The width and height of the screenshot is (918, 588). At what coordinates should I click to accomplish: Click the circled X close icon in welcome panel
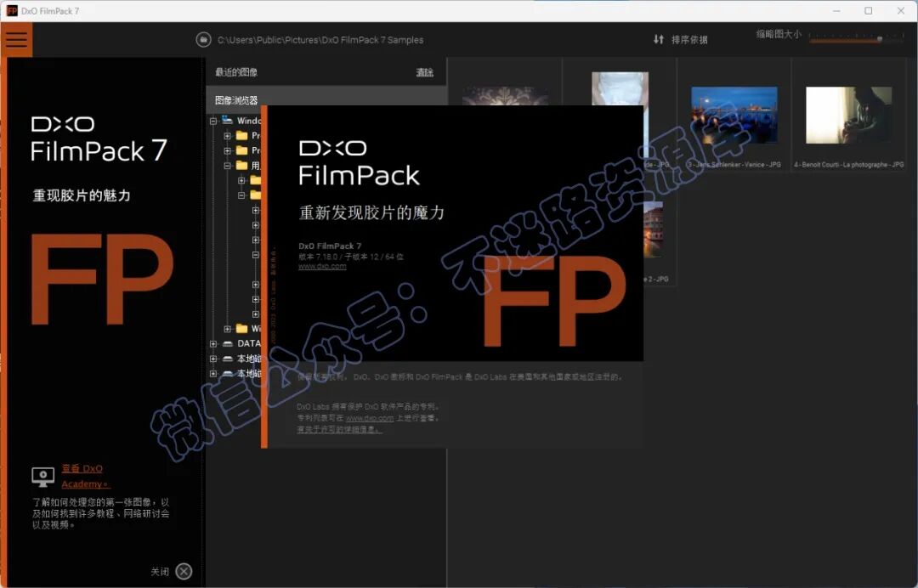pyautogui.click(x=184, y=571)
